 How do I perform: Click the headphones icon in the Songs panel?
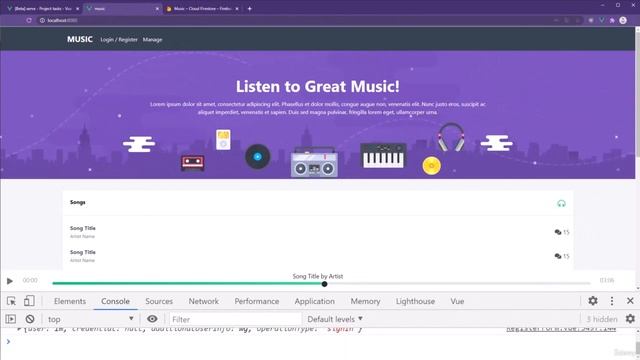[x=561, y=203]
